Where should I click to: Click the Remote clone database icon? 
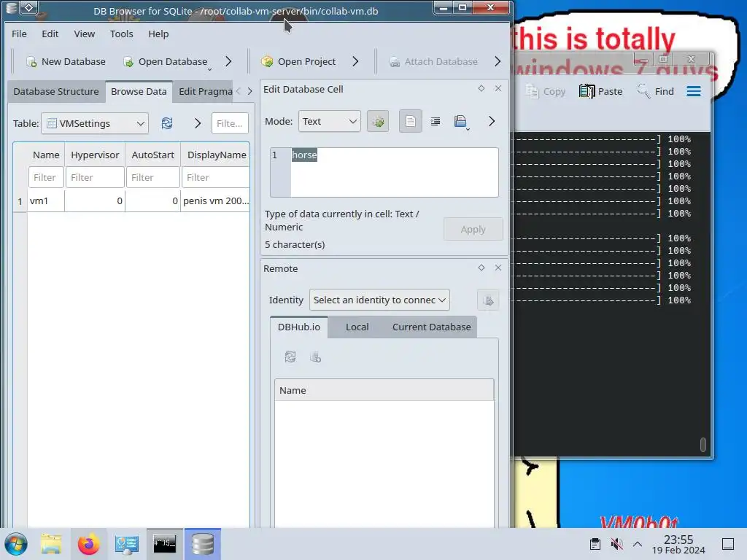click(315, 357)
